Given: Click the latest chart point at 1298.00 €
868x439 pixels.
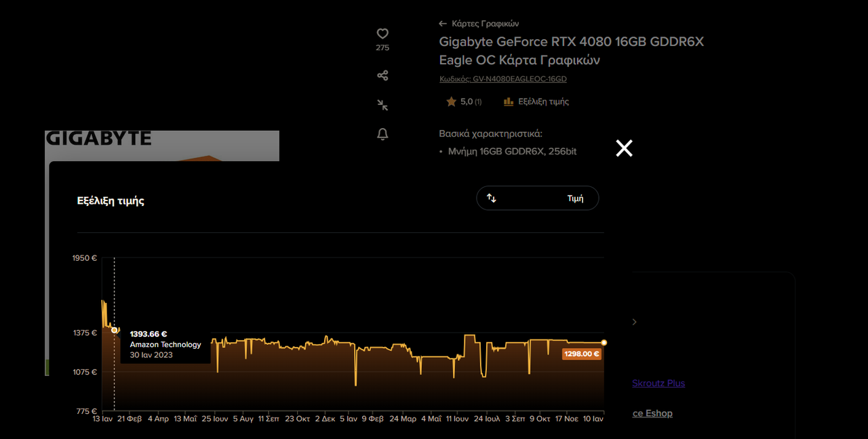Looking at the screenshot, I should 604,342.
